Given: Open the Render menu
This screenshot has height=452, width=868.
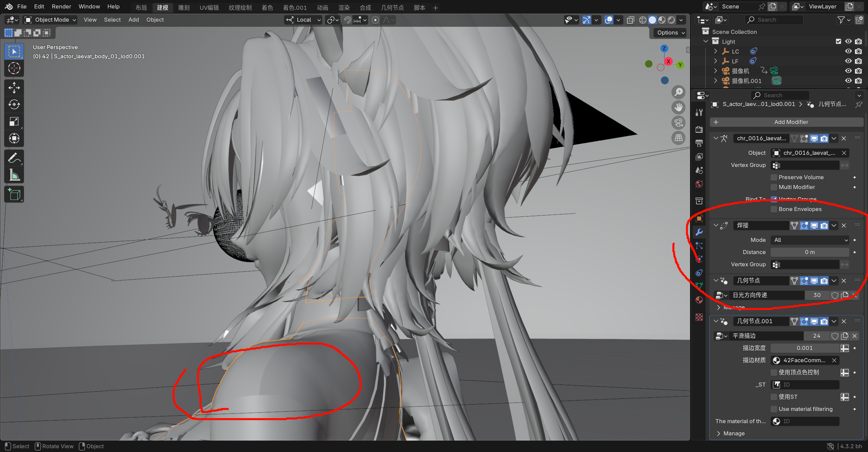Looking at the screenshot, I should 61,6.
